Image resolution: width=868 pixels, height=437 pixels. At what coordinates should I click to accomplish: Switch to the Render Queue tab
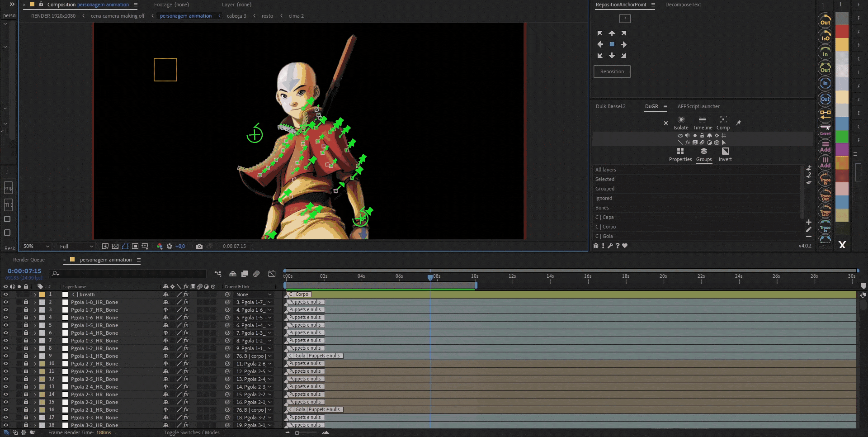pyautogui.click(x=29, y=260)
